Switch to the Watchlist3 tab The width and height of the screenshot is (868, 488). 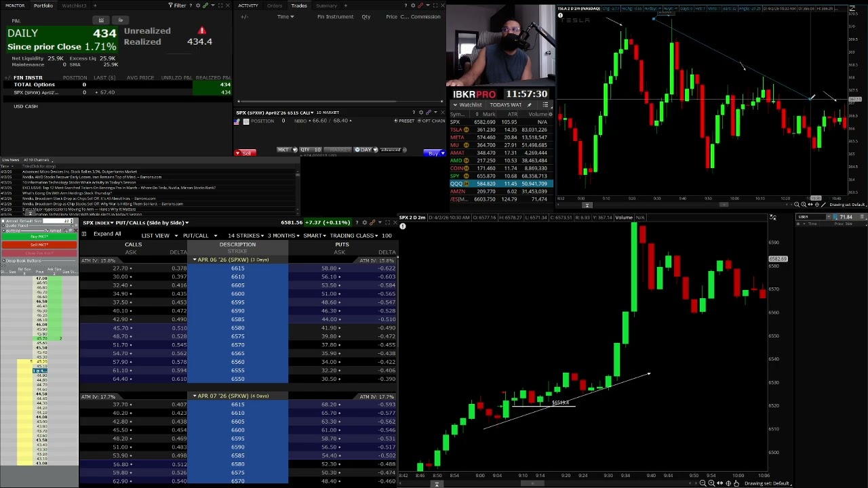74,5
